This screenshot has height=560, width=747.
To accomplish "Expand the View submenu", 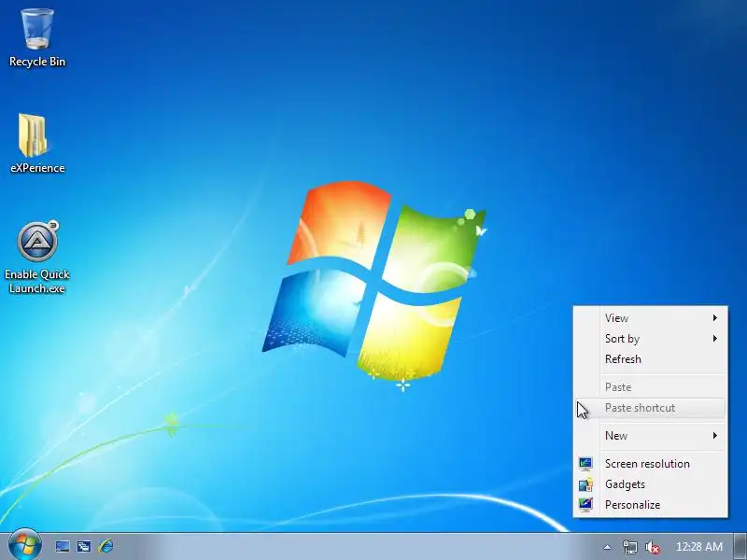I will pos(650,317).
